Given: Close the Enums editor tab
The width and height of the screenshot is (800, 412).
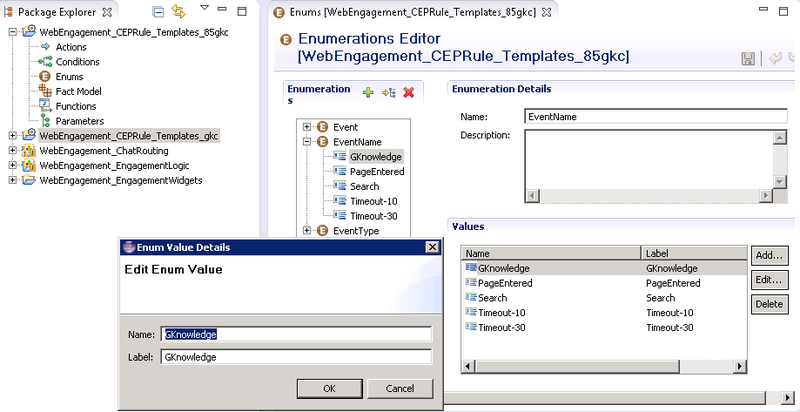Looking at the screenshot, I should point(546,12).
